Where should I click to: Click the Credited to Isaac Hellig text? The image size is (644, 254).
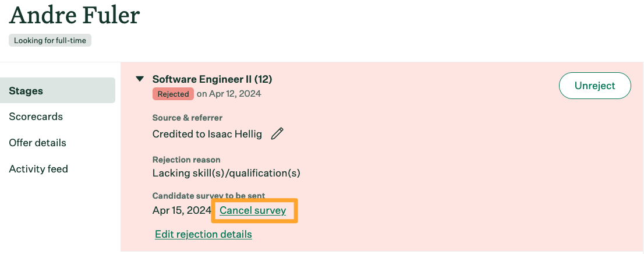tap(207, 134)
